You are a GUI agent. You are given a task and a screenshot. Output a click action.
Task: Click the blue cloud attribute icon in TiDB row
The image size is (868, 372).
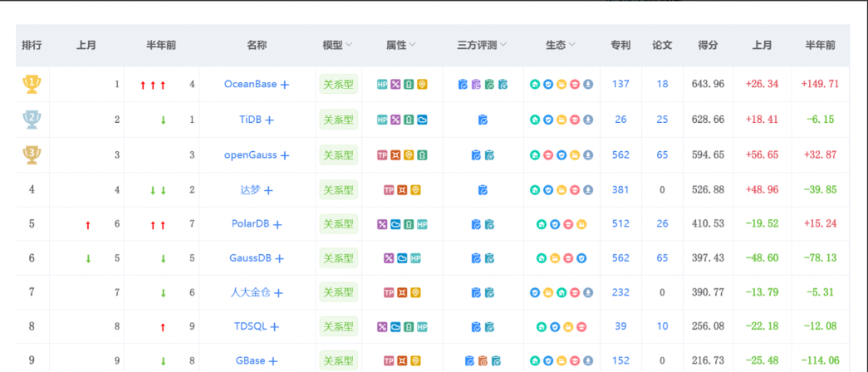(423, 120)
